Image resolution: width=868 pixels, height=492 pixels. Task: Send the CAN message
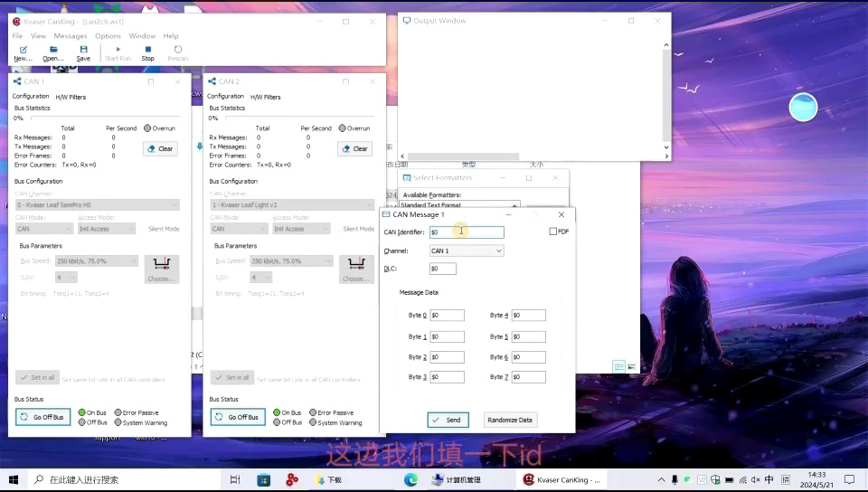pyautogui.click(x=448, y=420)
